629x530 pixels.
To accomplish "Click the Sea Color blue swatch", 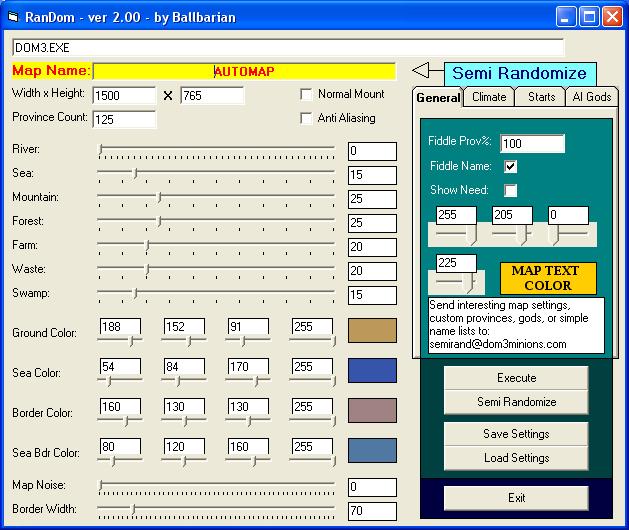I will pos(372,371).
